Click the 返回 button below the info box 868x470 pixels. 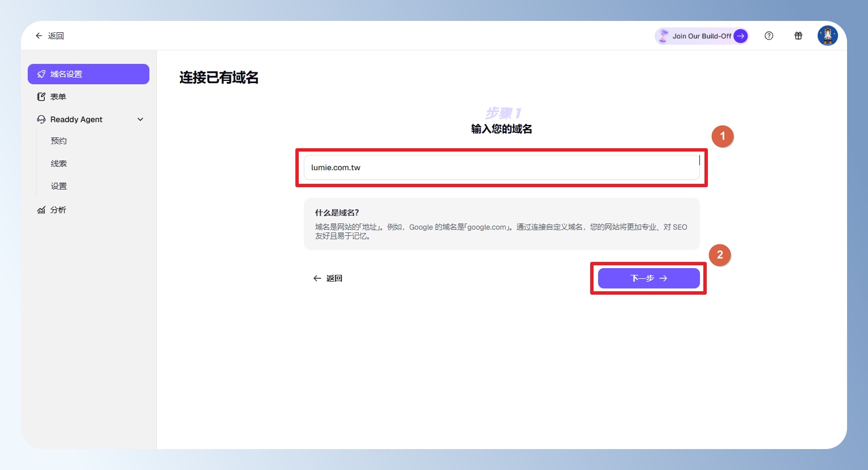coord(328,278)
